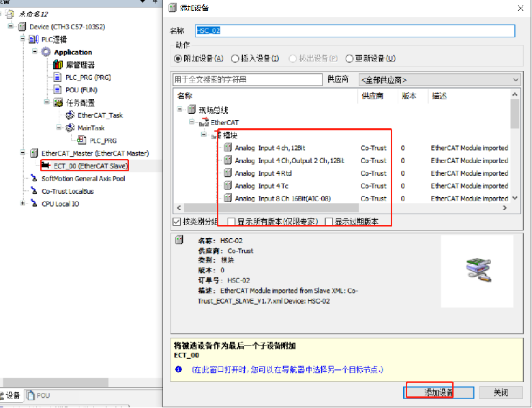Select the 更新设备(U) radio button
The width and height of the screenshot is (532, 408).
349,59
